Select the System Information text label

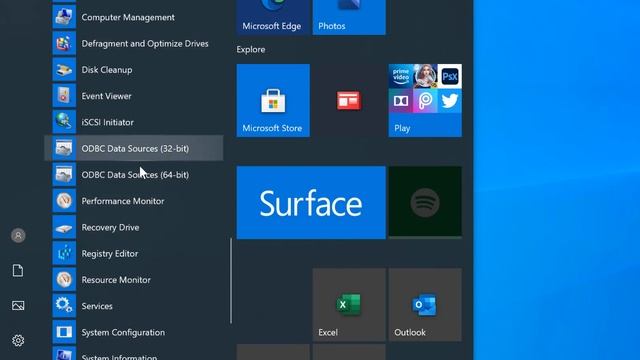[x=119, y=357]
